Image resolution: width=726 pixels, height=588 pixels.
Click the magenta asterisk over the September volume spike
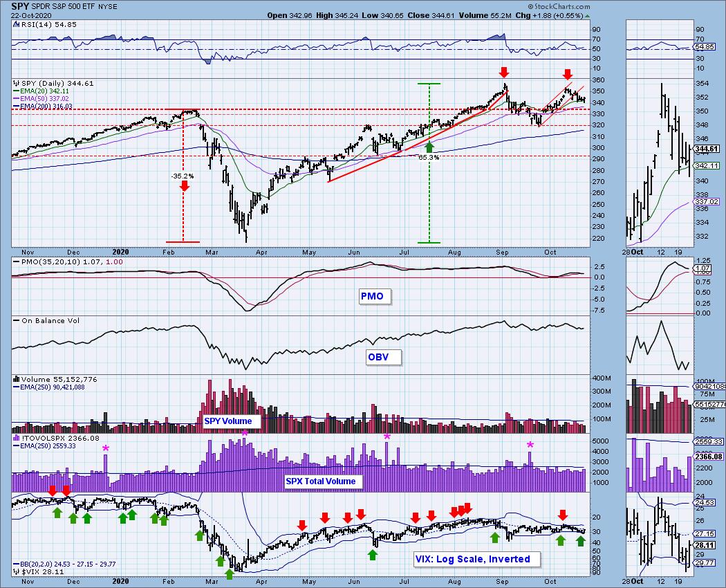(x=530, y=445)
